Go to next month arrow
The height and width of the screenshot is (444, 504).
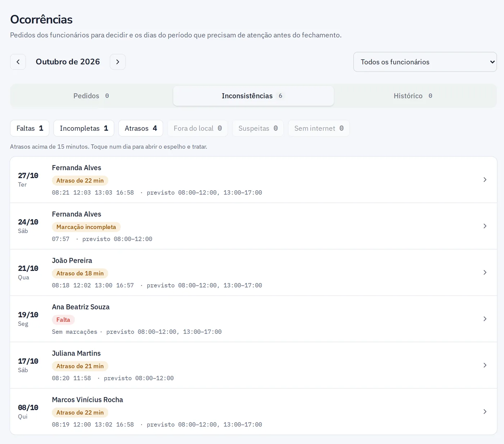click(x=118, y=62)
